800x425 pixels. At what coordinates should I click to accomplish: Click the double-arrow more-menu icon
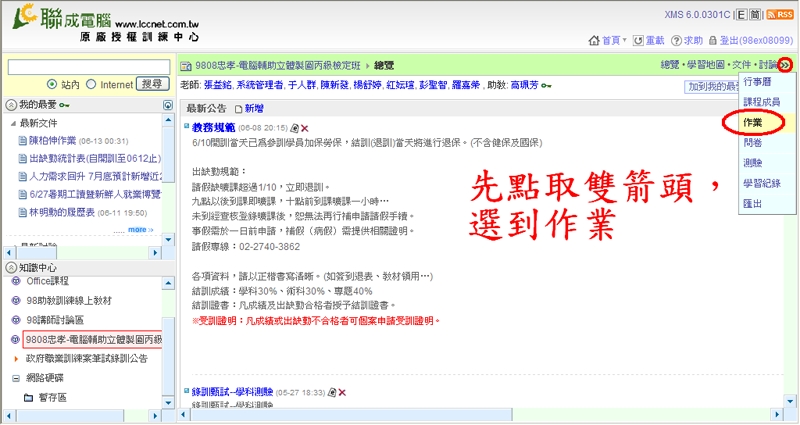pyautogui.click(x=787, y=65)
